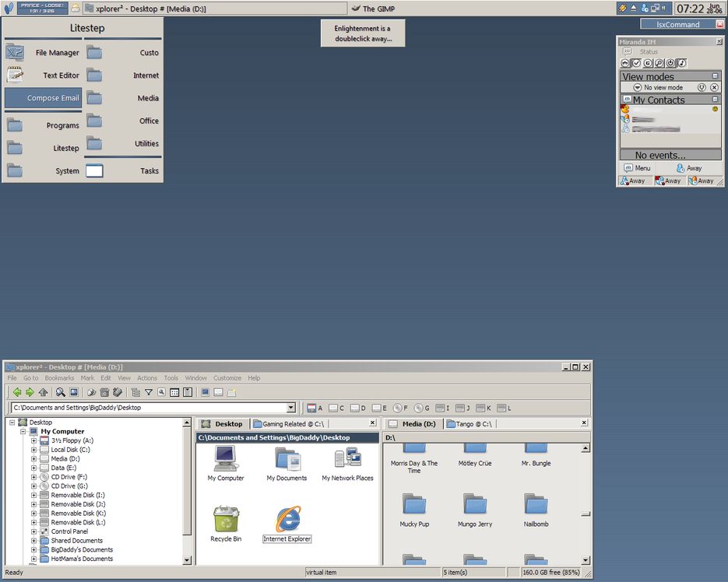This screenshot has height=582, width=728.
Task: Toggle the power symbol button in Miranda toolbar
Action: [670, 63]
